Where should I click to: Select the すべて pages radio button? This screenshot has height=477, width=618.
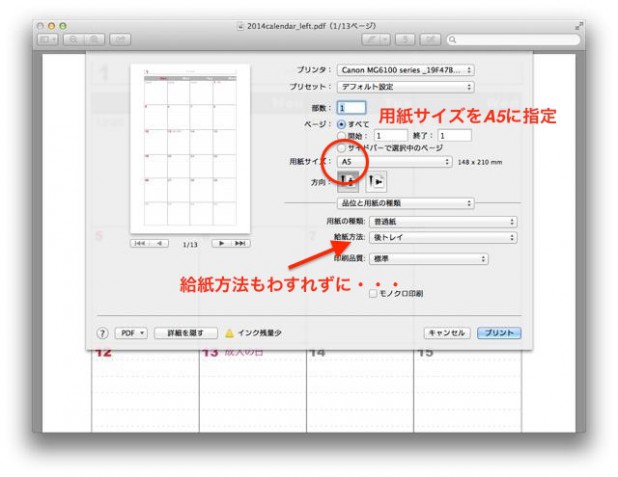click(343, 123)
